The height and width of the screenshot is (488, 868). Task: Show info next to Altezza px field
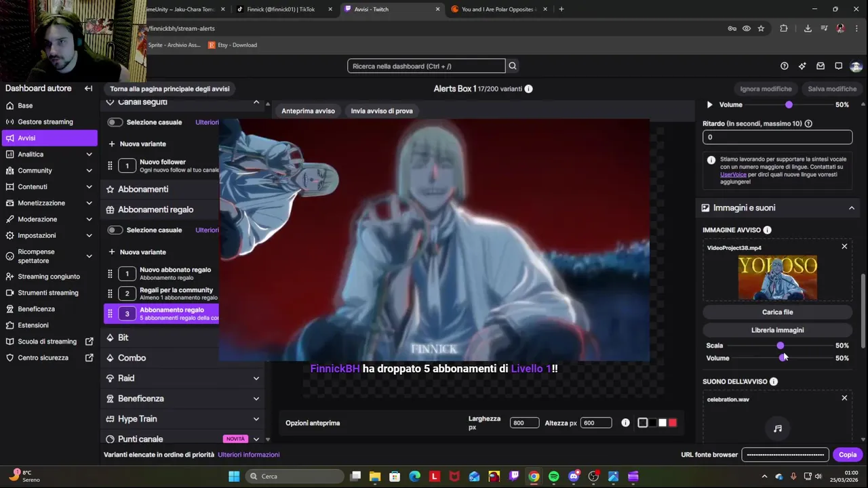pyautogui.click(x=625, y=423)
